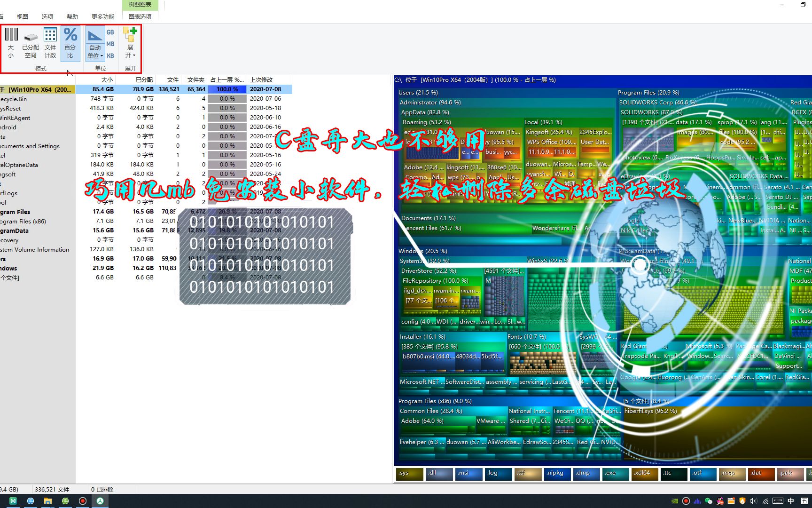812x508 pixels.
Task: Open the screen recorder taskbar icon
Action: click(83, 501)
